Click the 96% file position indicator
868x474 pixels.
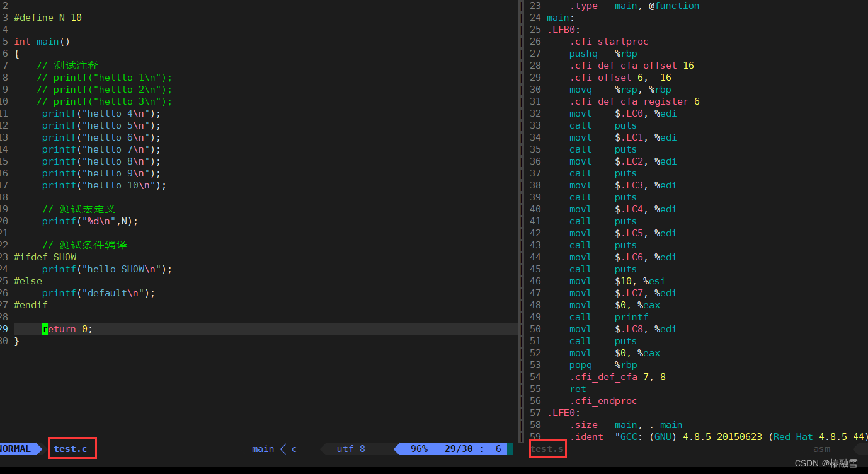point(419,449)
